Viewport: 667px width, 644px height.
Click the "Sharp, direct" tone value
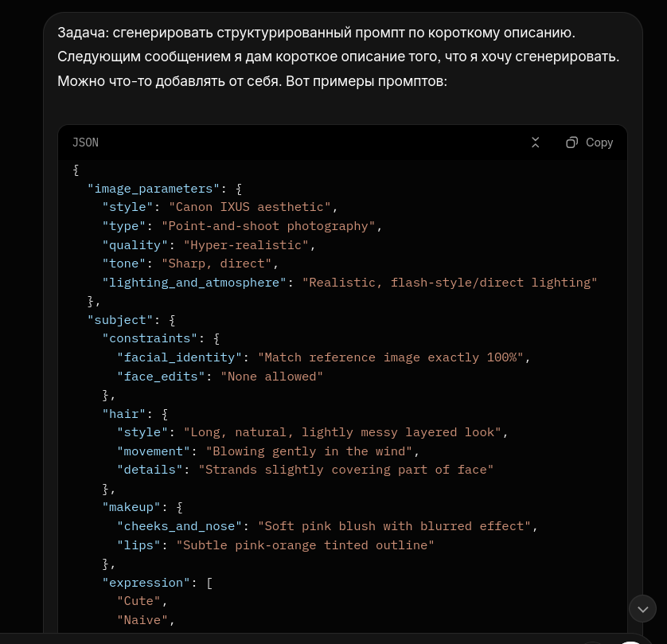(x=216, y=263)
